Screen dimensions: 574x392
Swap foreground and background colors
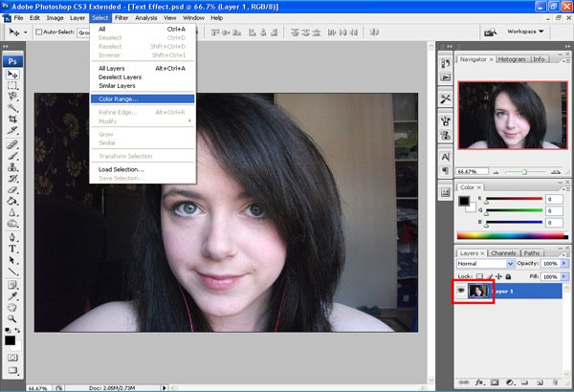click(17, 331)
